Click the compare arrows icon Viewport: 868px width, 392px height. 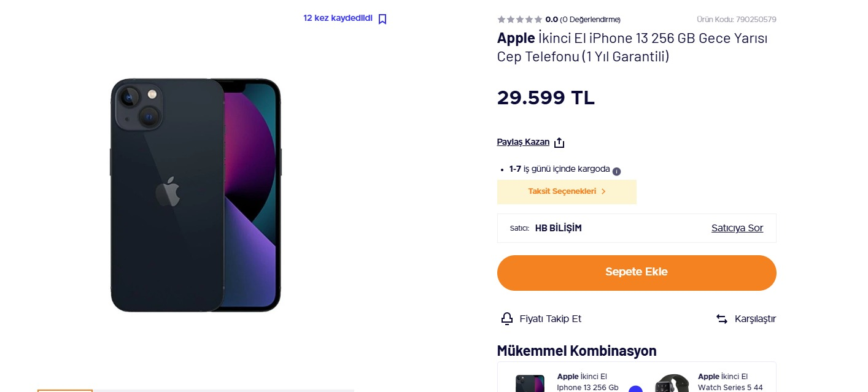722,319
